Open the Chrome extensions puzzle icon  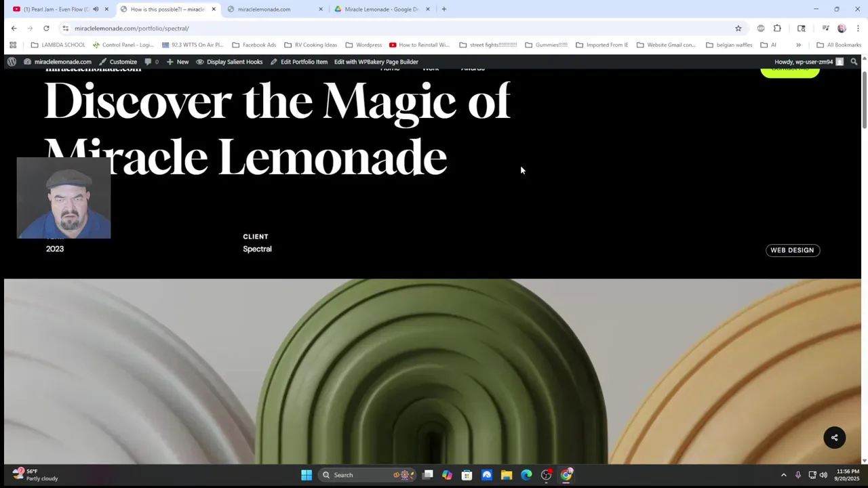[777, 28]
